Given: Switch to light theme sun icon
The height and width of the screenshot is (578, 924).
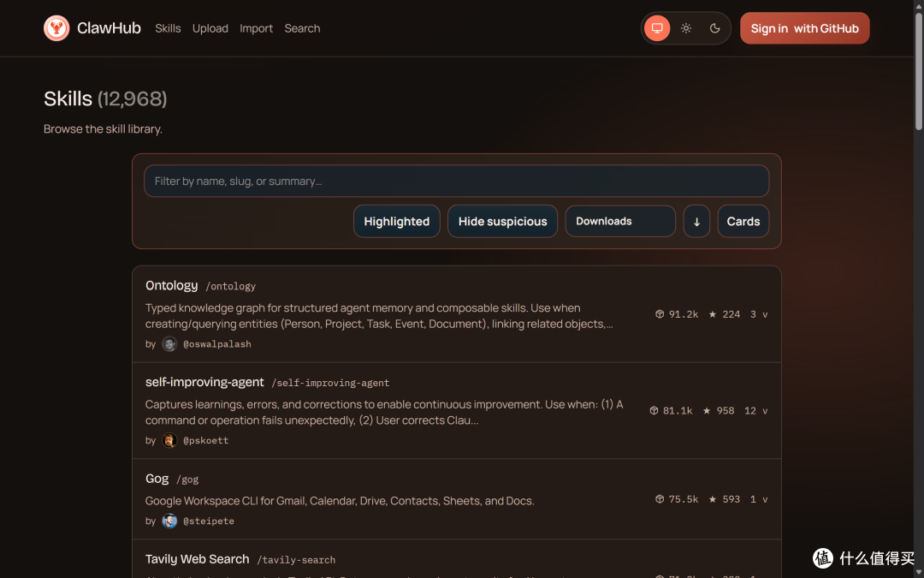Looking at the screenshot, I should (686, 28).
